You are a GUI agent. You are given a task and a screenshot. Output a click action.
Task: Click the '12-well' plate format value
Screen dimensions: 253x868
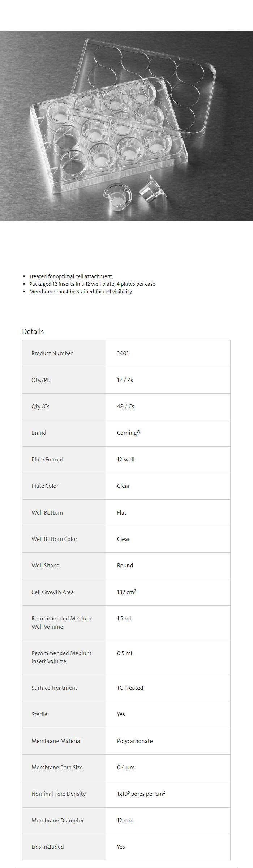[x=125, y=460]
